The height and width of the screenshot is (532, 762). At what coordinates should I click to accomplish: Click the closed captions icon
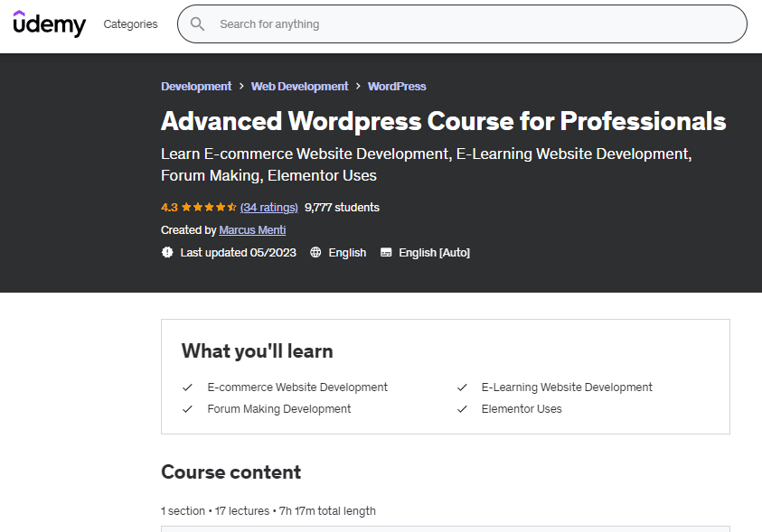[x=386, y=253]
